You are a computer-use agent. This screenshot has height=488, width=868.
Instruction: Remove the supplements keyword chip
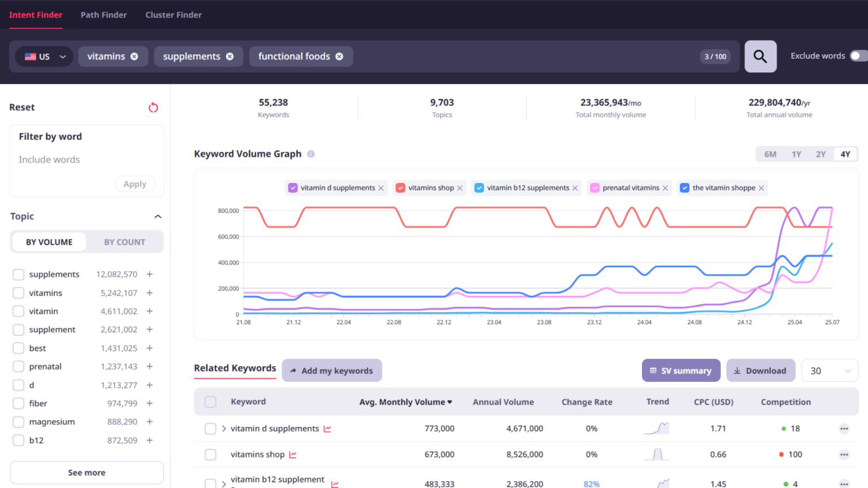point(229,56)
